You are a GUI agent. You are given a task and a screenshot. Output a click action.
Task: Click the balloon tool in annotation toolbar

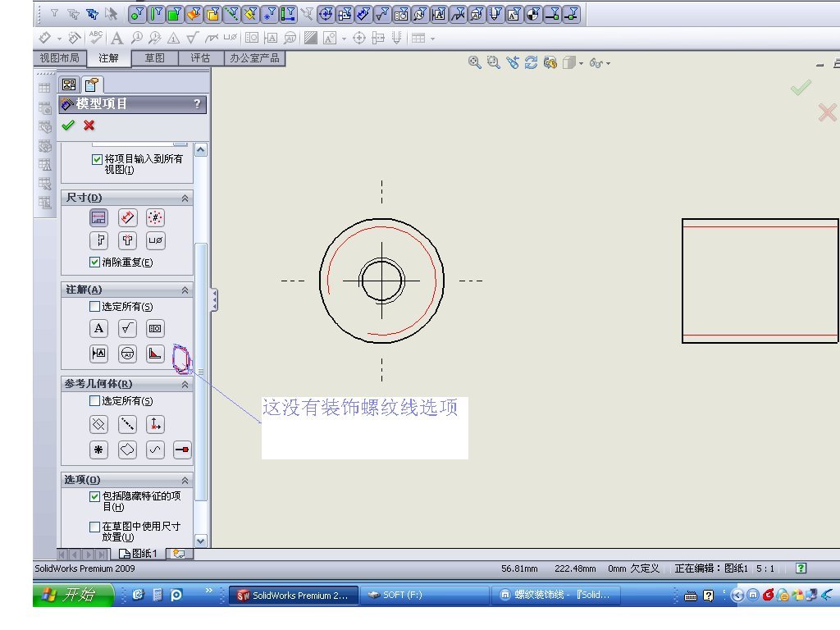(x=137, y=38)
